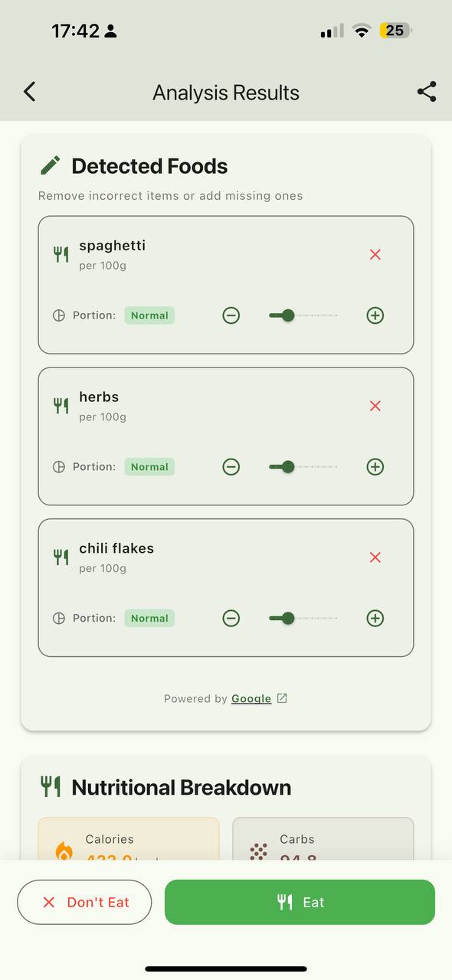Image resolution: width=452 pixels, height=980 pixels.
Task: Tap the Normal portion badge for chili flakes
Action: pos(149,618)
